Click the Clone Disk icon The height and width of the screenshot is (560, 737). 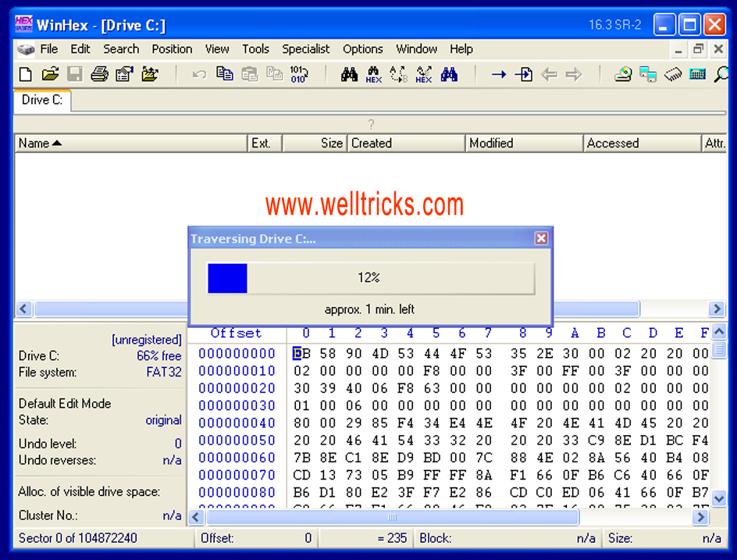pos(648,74)
